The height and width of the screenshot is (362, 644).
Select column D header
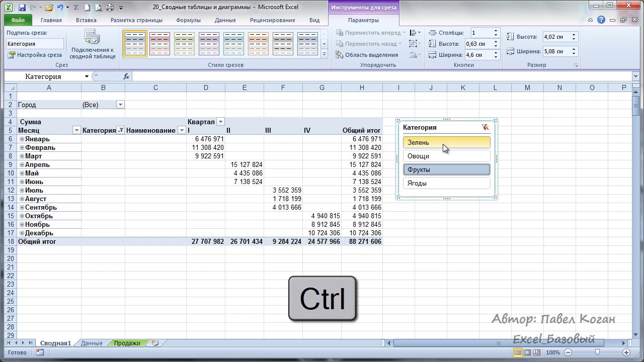coord(206,87)
